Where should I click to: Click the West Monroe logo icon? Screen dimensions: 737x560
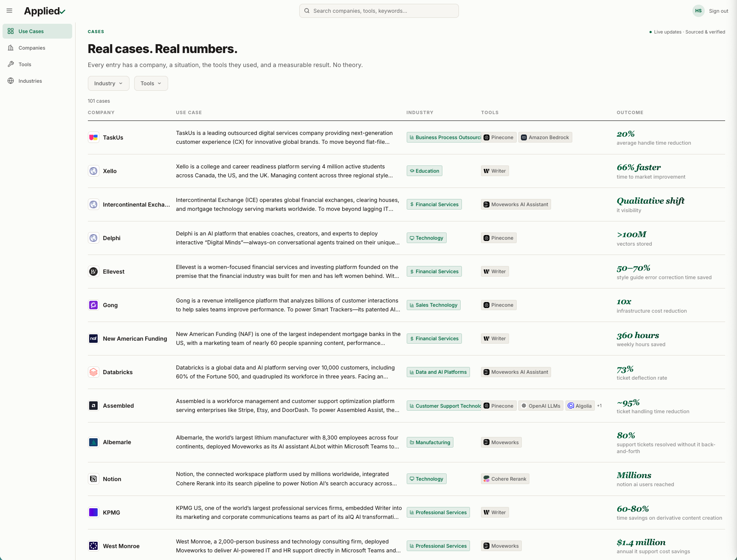pos(93,546)
